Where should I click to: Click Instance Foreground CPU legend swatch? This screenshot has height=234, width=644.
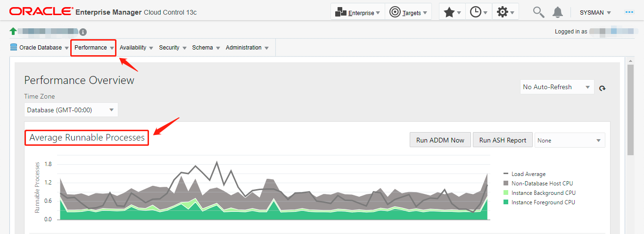click(x=506, y=202)
